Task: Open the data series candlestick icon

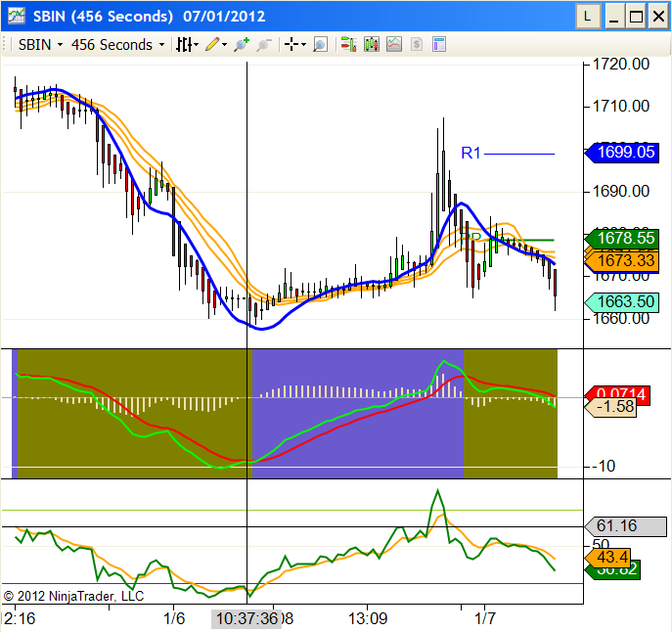Action: click(372, 45)
